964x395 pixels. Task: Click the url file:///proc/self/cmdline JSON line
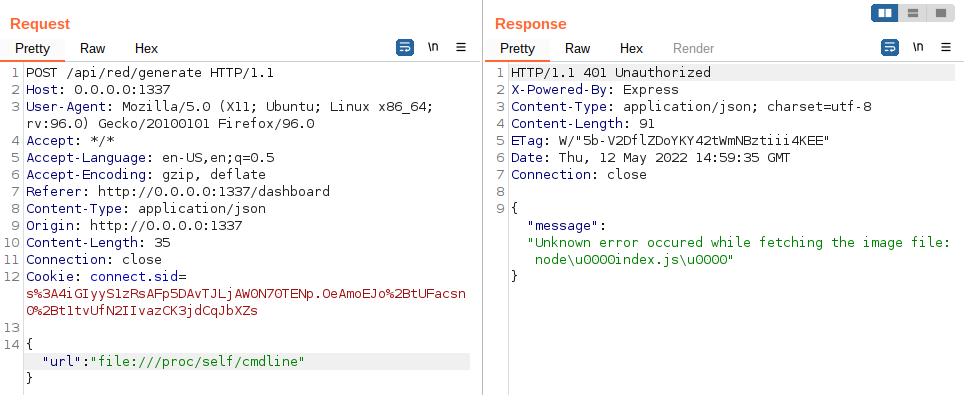[x=173, y=361]
